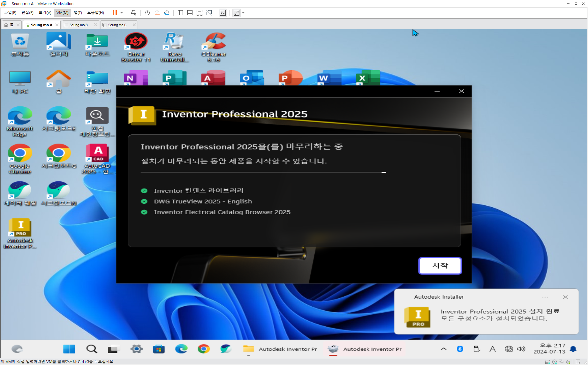588x365 pixels.
Task: Open the 도움말(H) menu
Action: point(95,13)
